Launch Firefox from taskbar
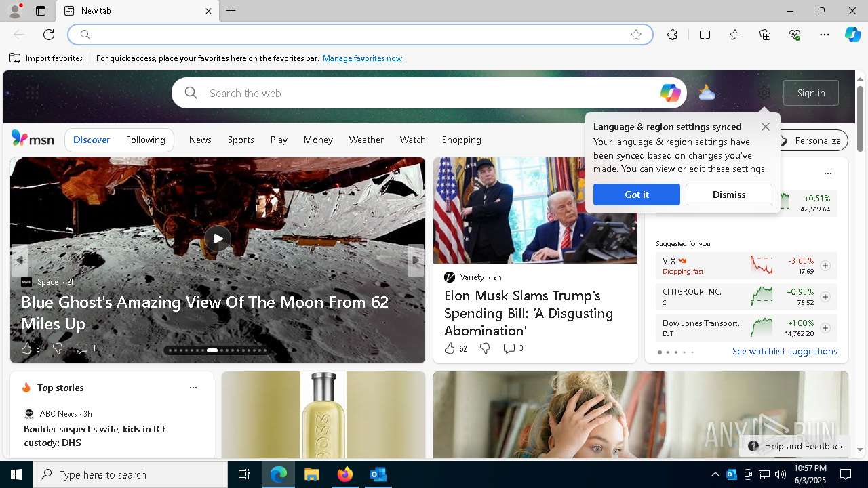The height and width of the screenshot is (488, 868). pos(345,474)
